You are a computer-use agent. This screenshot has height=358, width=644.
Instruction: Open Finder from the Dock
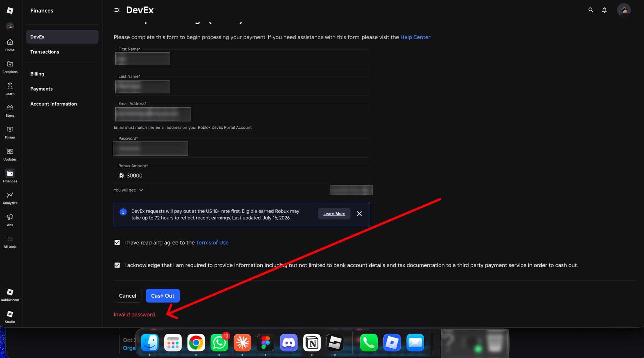tap(150, 343)
